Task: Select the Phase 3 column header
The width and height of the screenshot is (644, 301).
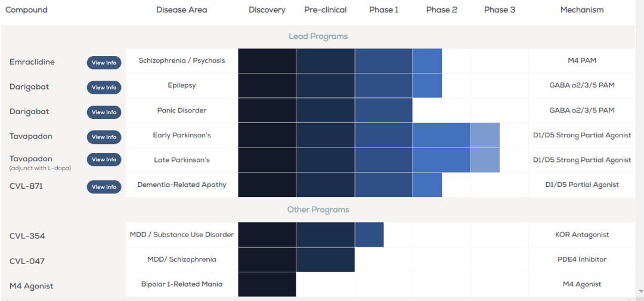Action: click(x=500, y=10)
